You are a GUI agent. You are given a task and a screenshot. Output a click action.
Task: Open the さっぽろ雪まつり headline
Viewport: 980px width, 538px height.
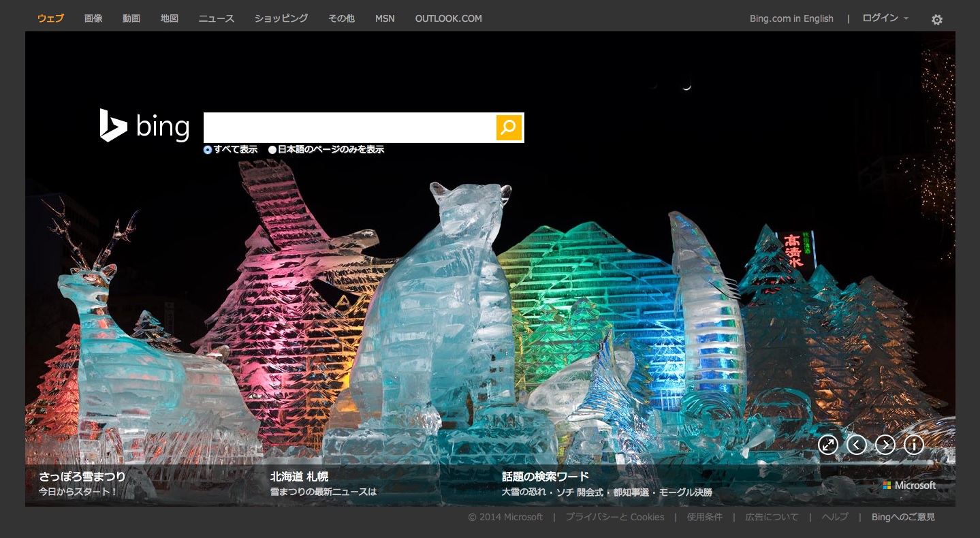point(82,477)
